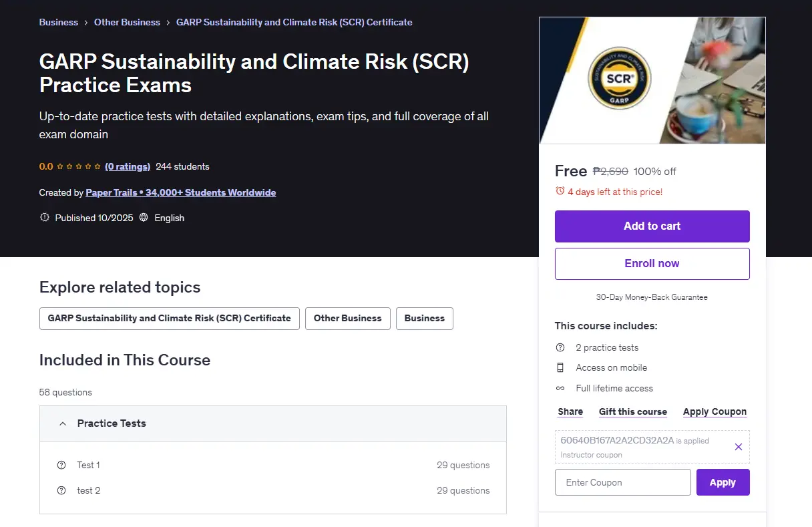Select the Business topic tag
The image size is (812, 527).
[425, 318]
